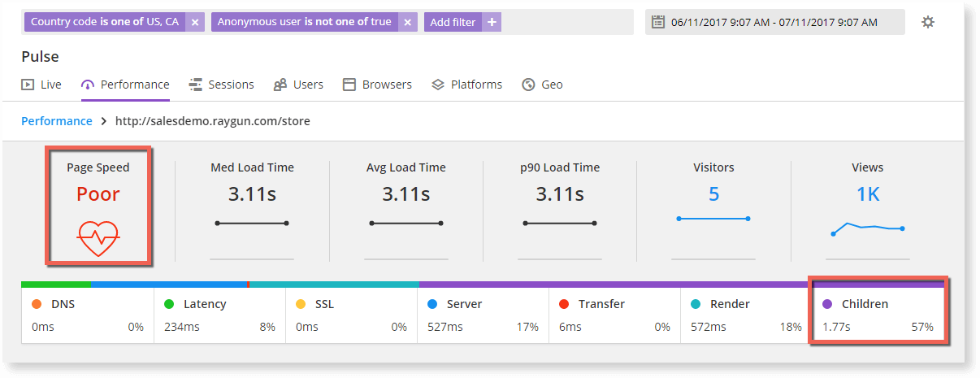Click the red heart Page Speed icon
The image size is (980, 378).
tap(98, 237)
